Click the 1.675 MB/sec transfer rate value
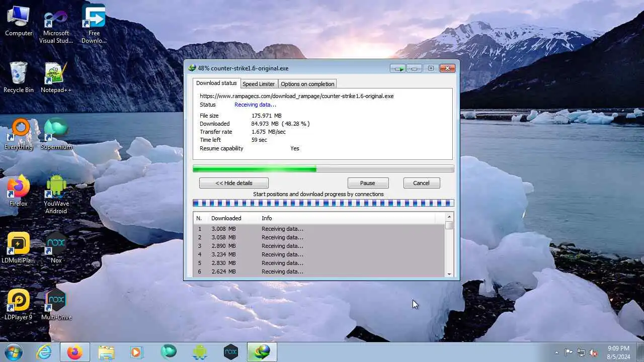The width and height of the screenshot is (644, 362). pyautogui.click(x=268, y=132)
